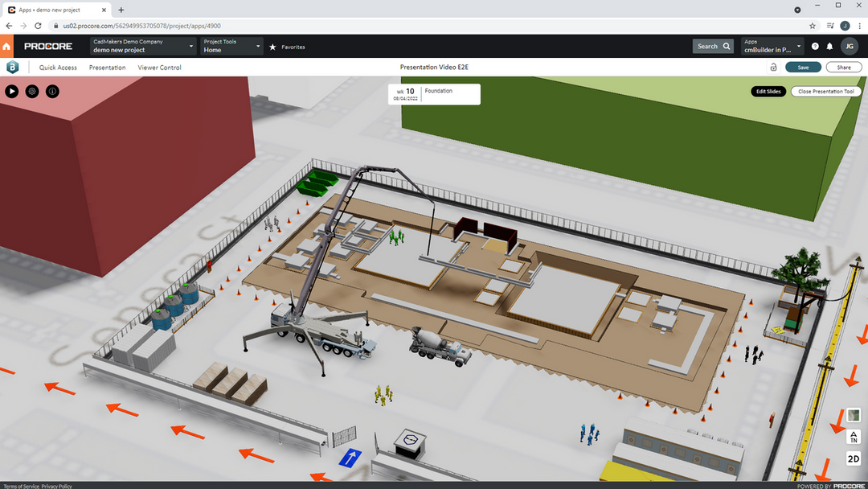Viewport: 868px width, 489px height.
Task: Open the help question mark icon
Action: click(x=813, y=46)
